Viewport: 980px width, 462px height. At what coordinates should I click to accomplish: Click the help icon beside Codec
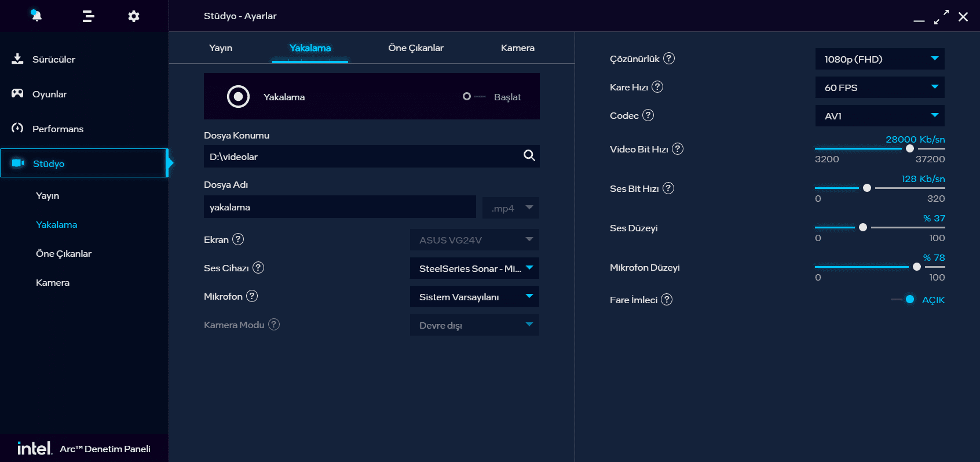648,115
